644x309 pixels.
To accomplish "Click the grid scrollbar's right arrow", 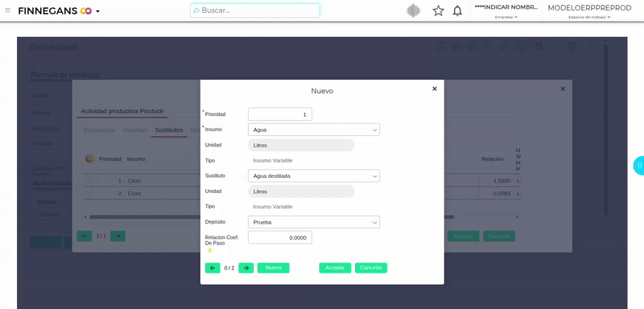I will pos(517,216).
